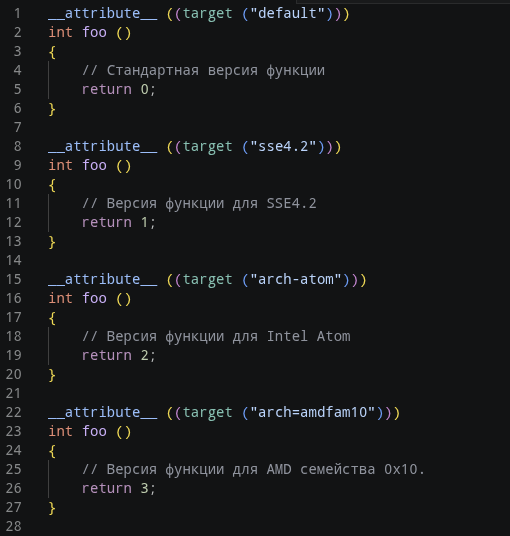Click the closing brace on line 20

(52, 375)
